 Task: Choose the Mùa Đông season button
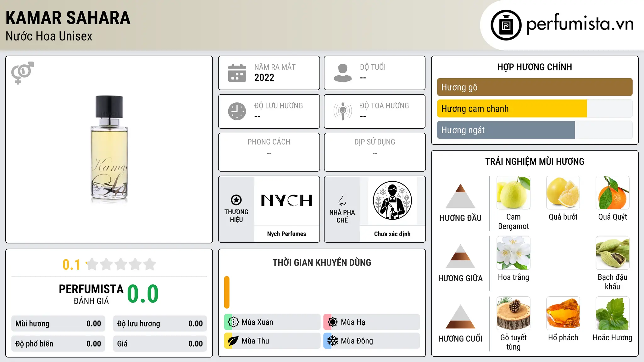tap(371, 341)
